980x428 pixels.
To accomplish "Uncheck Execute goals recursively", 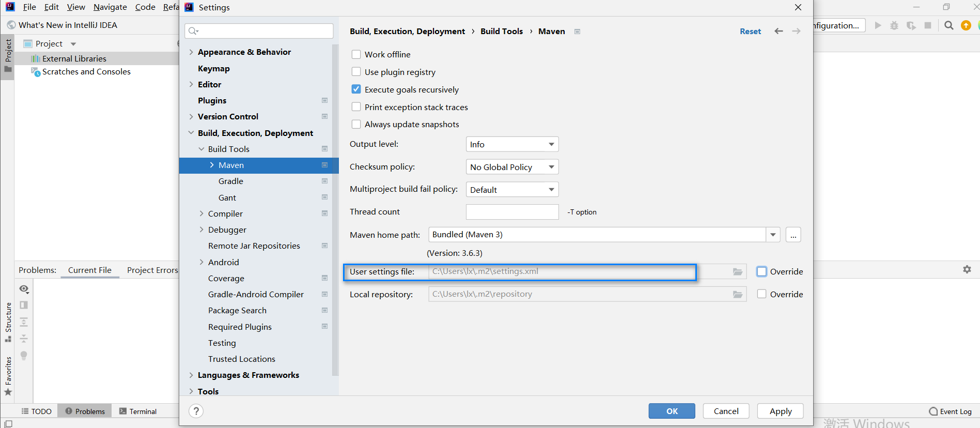I will tap(356, 89).
